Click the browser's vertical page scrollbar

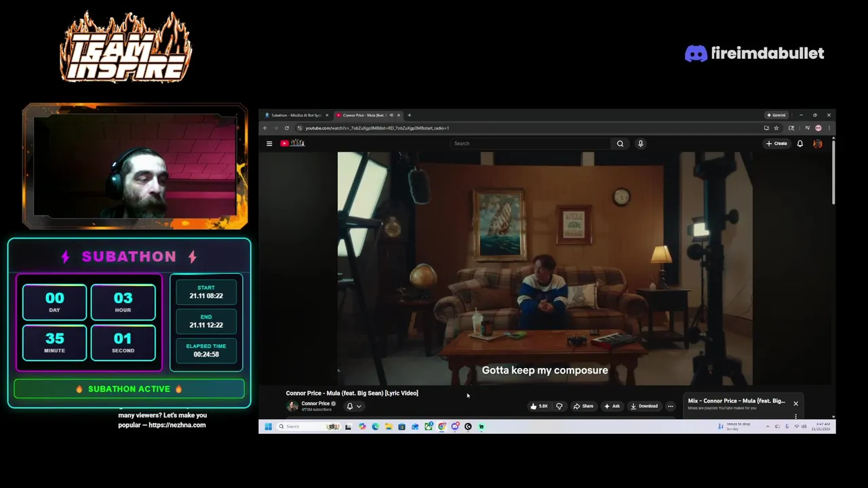pyautogui.click(x=833, y=171)
